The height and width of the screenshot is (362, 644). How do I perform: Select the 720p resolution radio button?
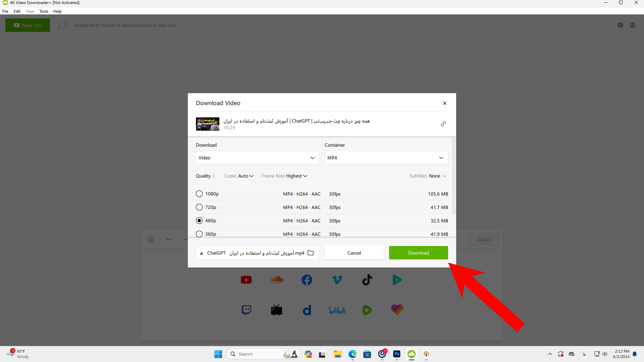click(x=199, y=207)
